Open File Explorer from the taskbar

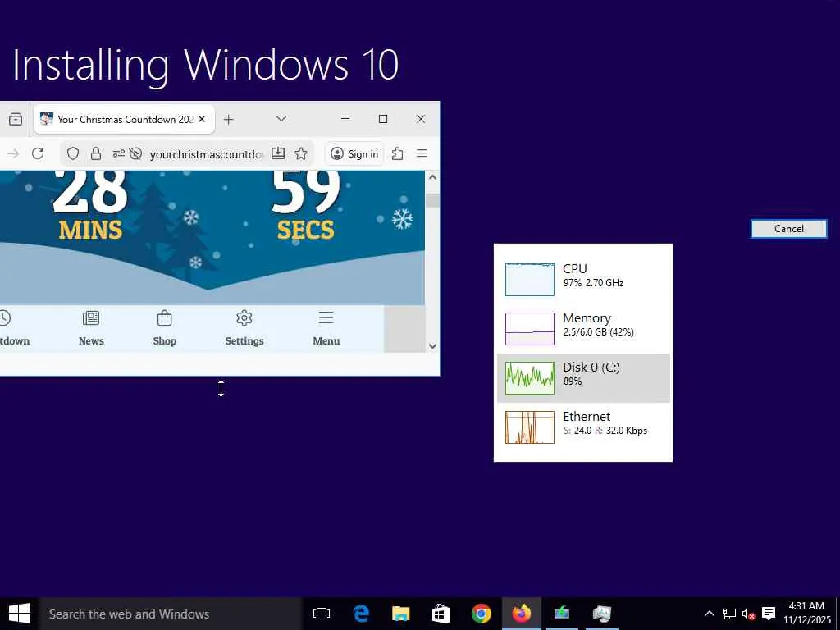point(400,614)
